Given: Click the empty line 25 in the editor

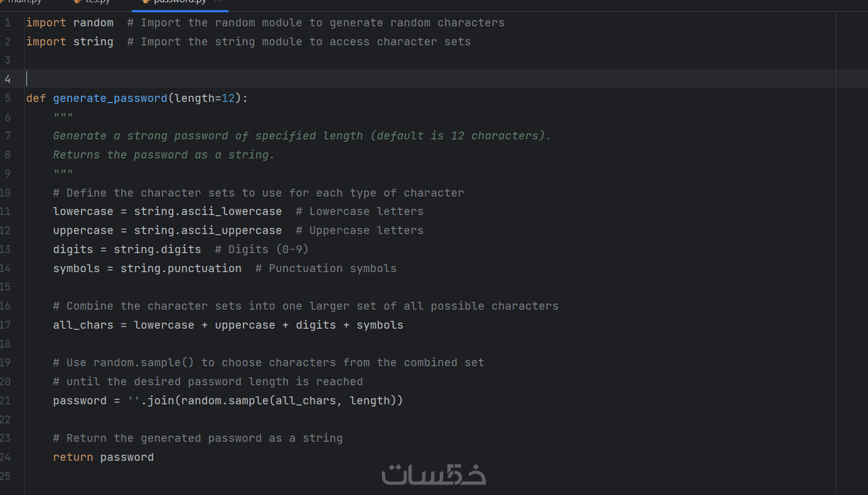Looking at the screenshot, I should pyautogui.click(x=204, y=476).
